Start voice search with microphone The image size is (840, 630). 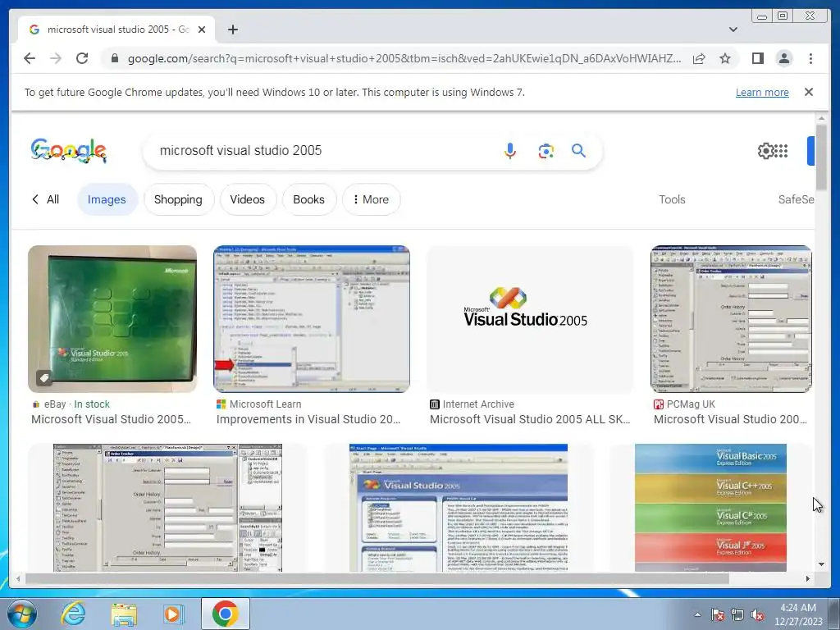510,151
